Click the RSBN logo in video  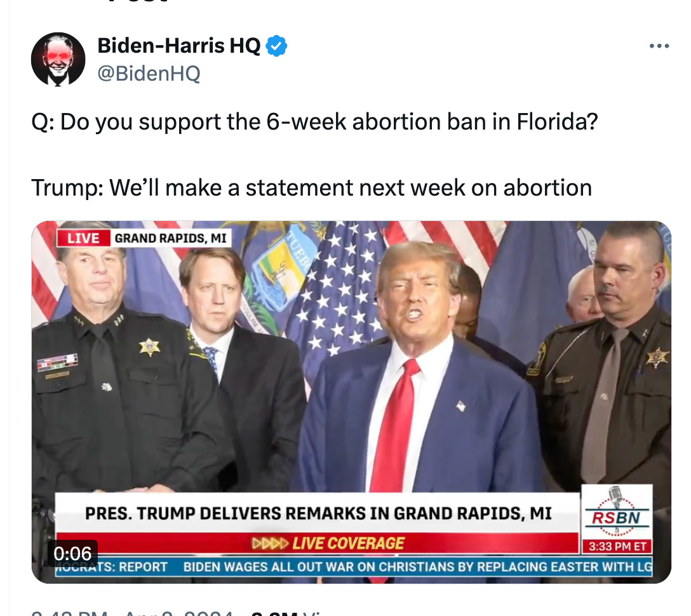click(x=617, y=512)
